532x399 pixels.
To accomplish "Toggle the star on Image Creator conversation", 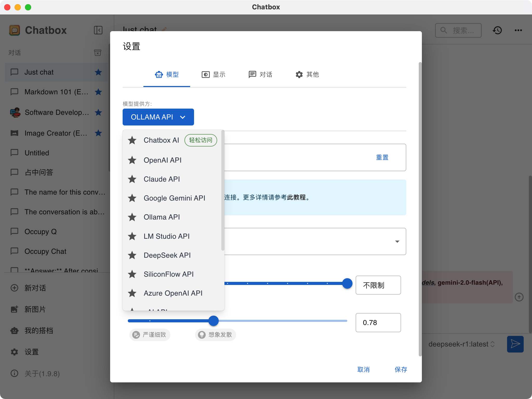I will click(98, 133).
